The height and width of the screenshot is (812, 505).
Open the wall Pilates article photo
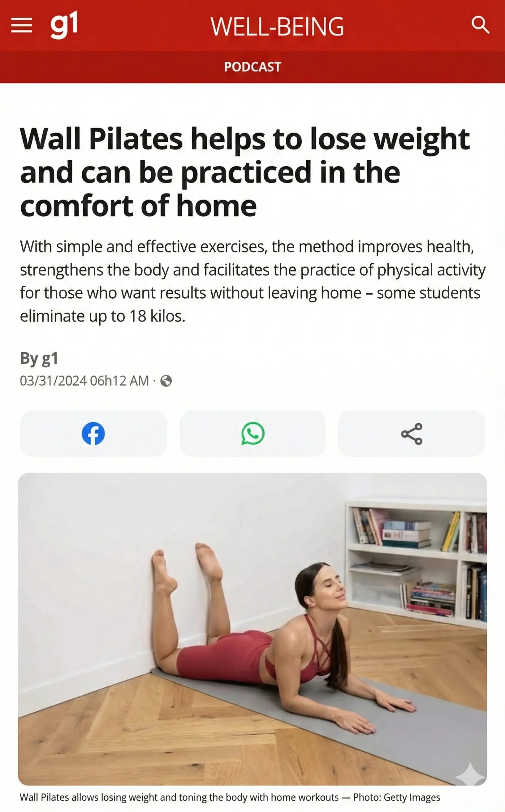click(x=252, y=629)
